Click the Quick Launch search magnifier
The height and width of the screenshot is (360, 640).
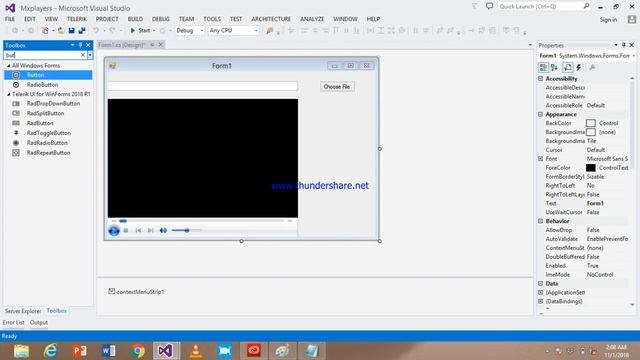point(586,6)
